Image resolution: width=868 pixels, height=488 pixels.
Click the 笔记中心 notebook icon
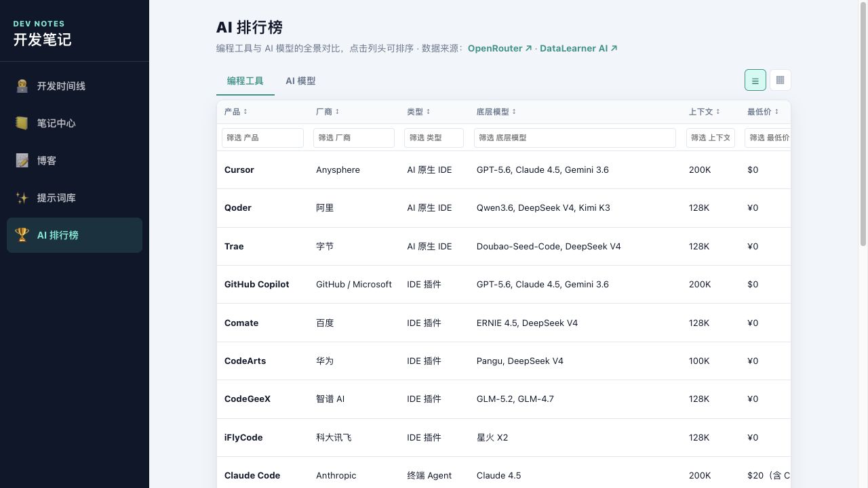(x=22, y=123)
